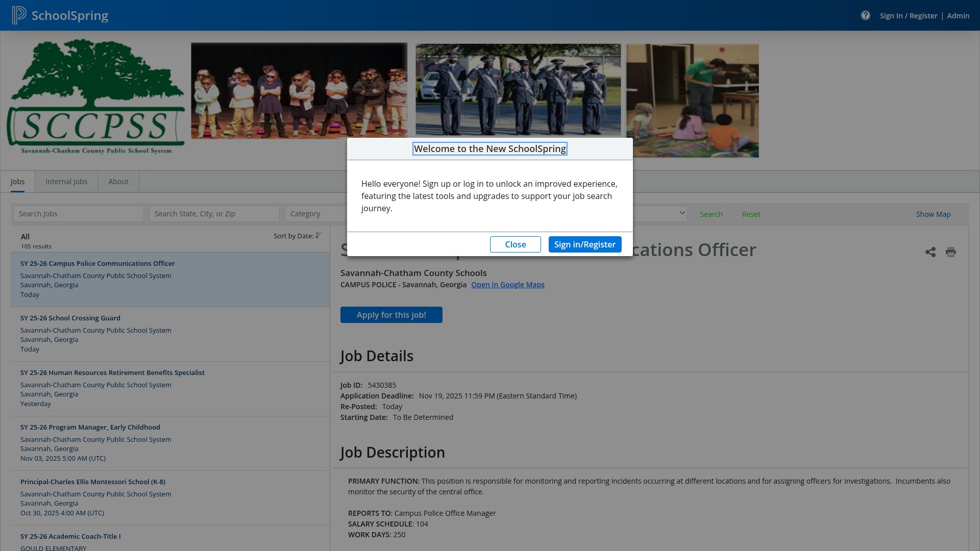Open Human Resources Retirement Benefits Specialist listing
Viewport: 980px width, 551px height.
(170, 389)
